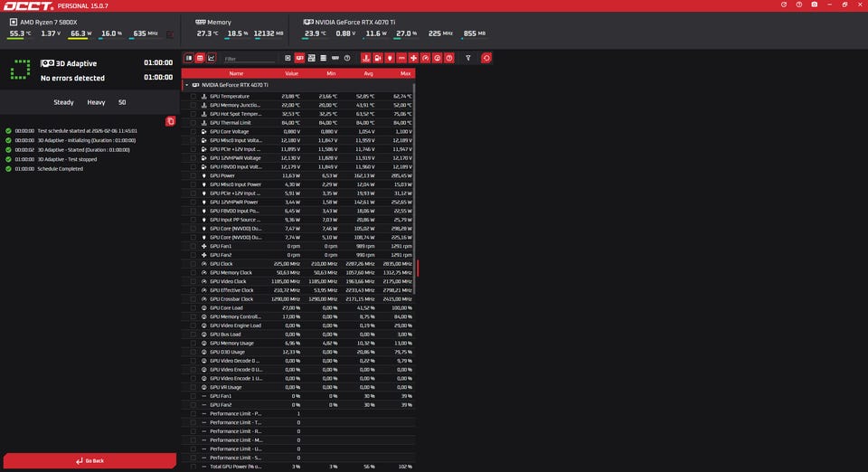The image size is (868, 472).
Task: Select the graph view icon
Action: point(212,58)
